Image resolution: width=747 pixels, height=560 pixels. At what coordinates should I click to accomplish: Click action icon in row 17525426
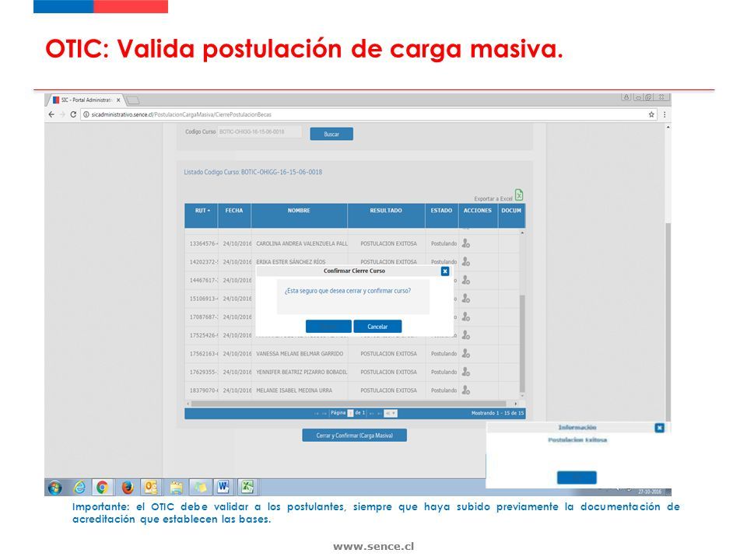466,335
